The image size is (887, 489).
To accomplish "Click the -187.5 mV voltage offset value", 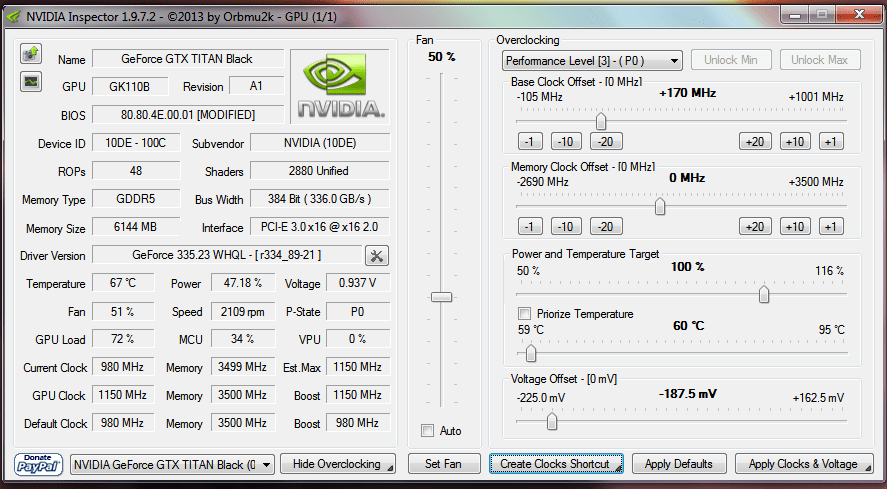I will [687, 393].
